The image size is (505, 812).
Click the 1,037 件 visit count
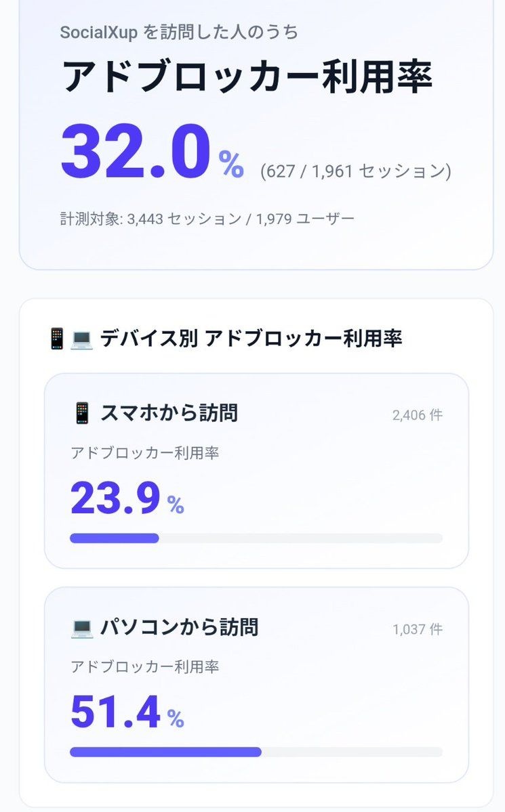[417, 630]
